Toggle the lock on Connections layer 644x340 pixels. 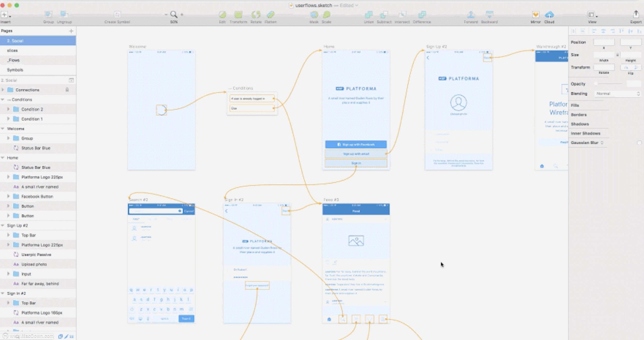(x=67, y=89)
